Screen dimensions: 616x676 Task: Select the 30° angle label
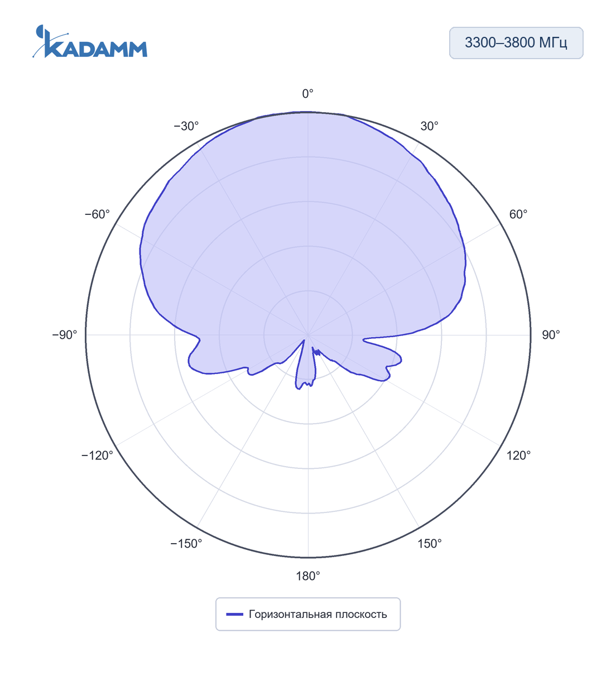[x=430, y=126]
